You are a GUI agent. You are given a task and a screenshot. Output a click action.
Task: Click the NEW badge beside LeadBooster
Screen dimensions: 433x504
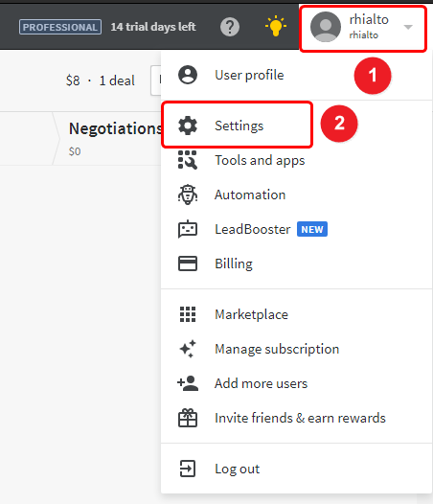click(312, 229)
